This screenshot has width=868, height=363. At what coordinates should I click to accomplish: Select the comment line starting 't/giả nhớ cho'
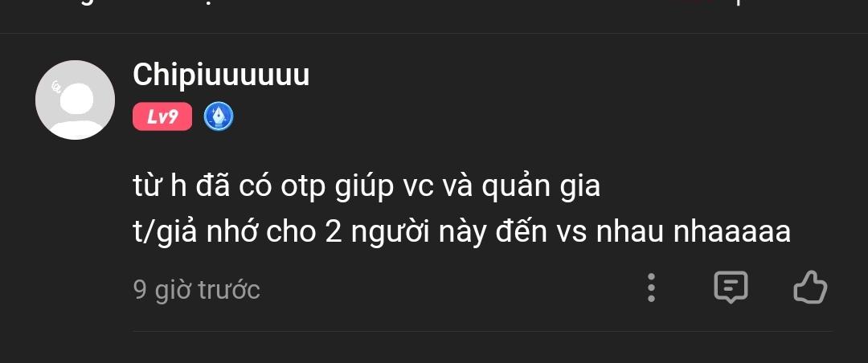pyautogui.click(x=461, y=232)
